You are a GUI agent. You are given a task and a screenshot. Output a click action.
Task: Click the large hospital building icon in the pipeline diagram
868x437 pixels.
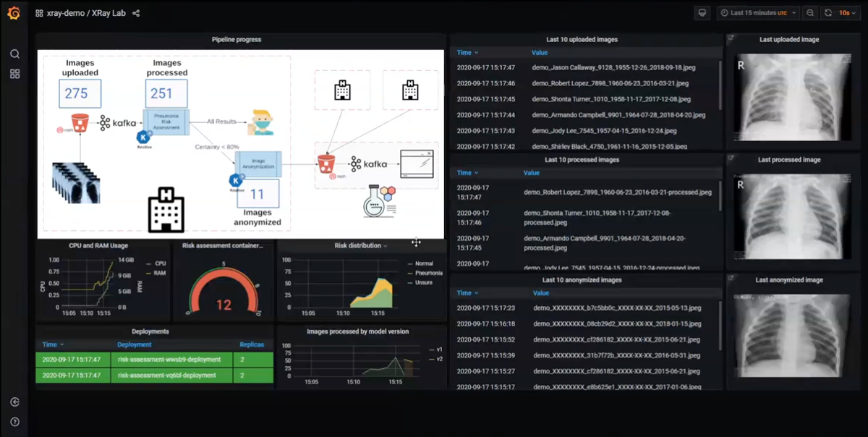point(166,210)
